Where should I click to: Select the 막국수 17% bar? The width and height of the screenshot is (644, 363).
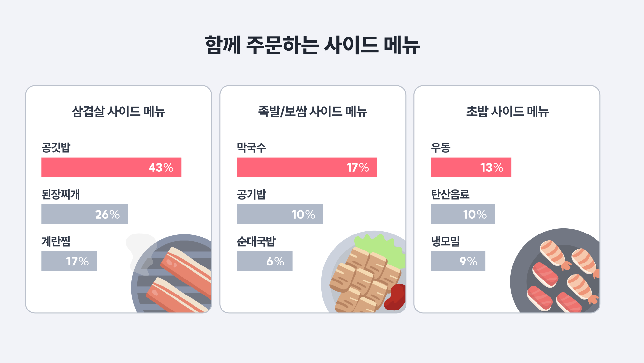[x=307, y=167]
